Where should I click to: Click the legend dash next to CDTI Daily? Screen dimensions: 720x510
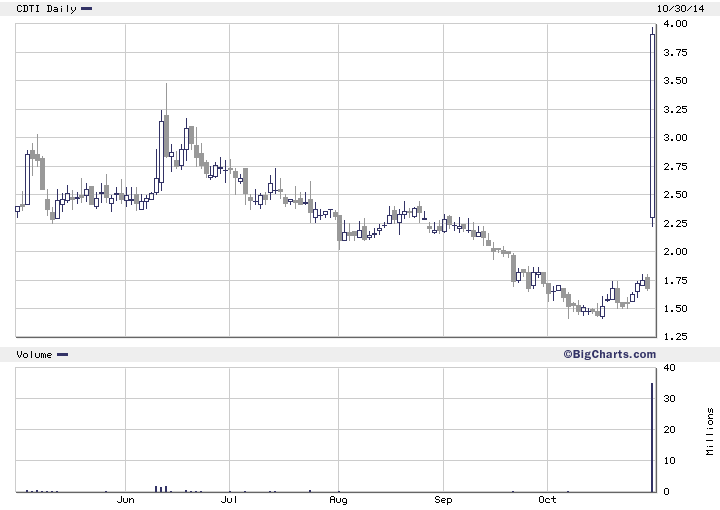[x=86, y=8]
